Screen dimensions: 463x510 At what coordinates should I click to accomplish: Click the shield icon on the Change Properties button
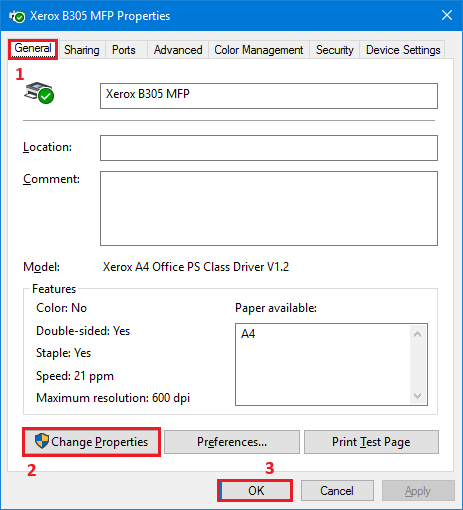click(x=42, y=441)
